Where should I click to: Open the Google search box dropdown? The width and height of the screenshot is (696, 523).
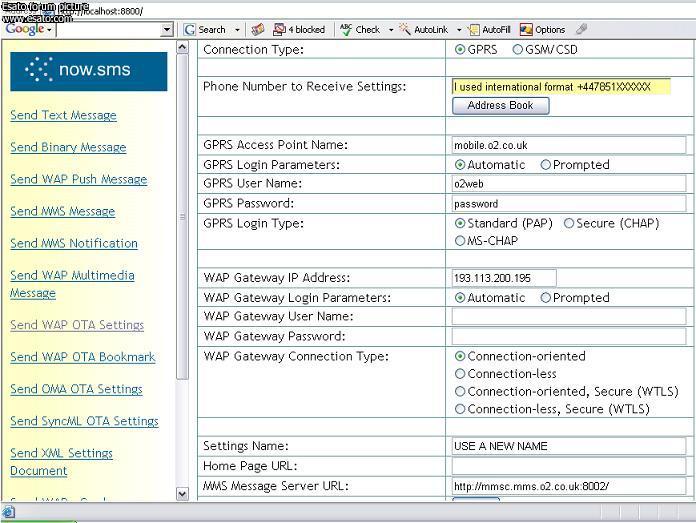(167, 30)
